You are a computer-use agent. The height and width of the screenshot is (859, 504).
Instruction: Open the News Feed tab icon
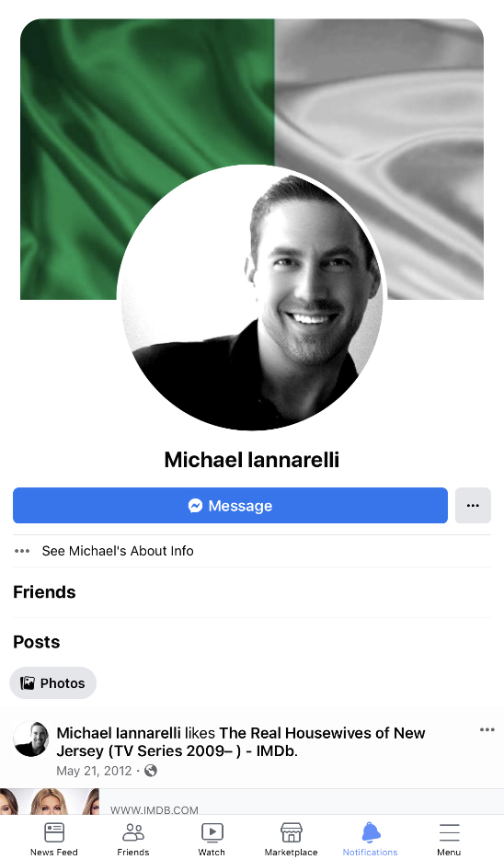click(x=54, y=832)
